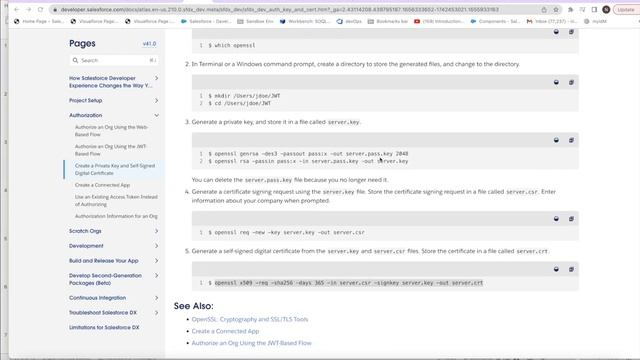Click the '$ cd /Users/jdoe/JWT' command line
Screen dimensions: 640x360
coord(240,103)
